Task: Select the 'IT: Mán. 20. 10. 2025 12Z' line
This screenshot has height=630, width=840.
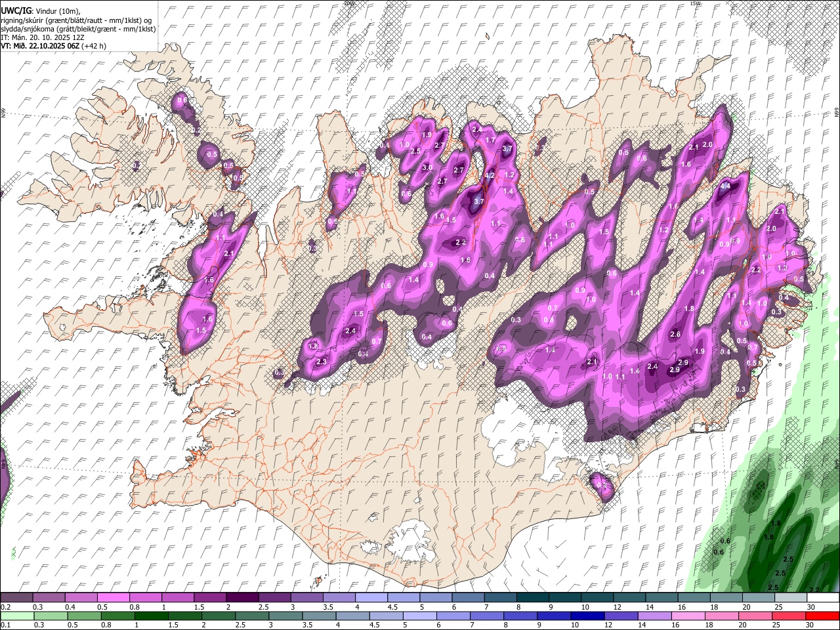Action: tap(43, 37)
